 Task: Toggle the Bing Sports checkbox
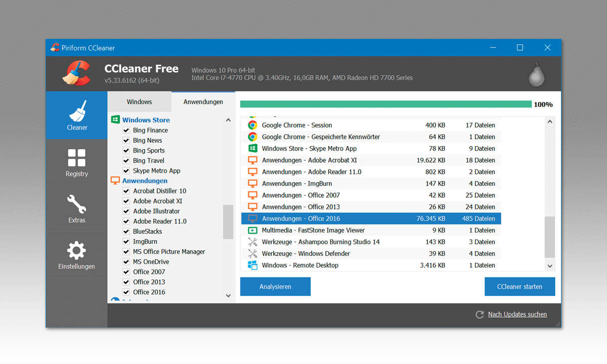click(x=126, y=150)
